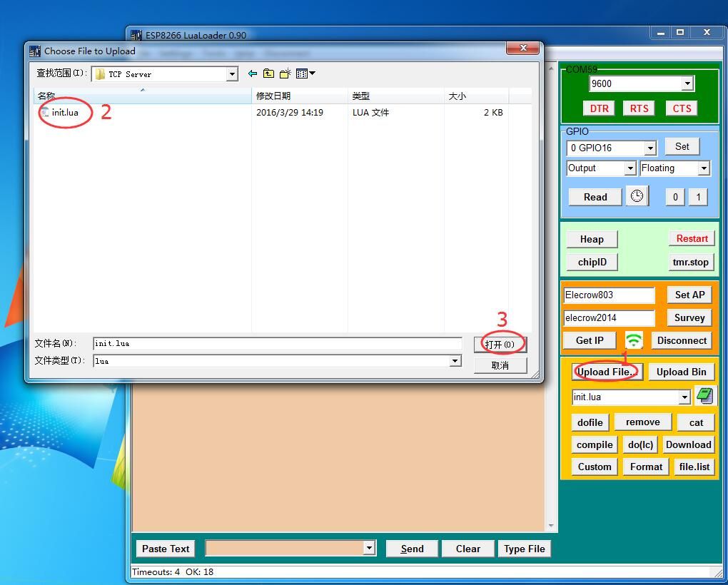Open the Floating pull mode dropdown
Image resolution: width=728 pixels, height=585 pixels.
[704, 168]
